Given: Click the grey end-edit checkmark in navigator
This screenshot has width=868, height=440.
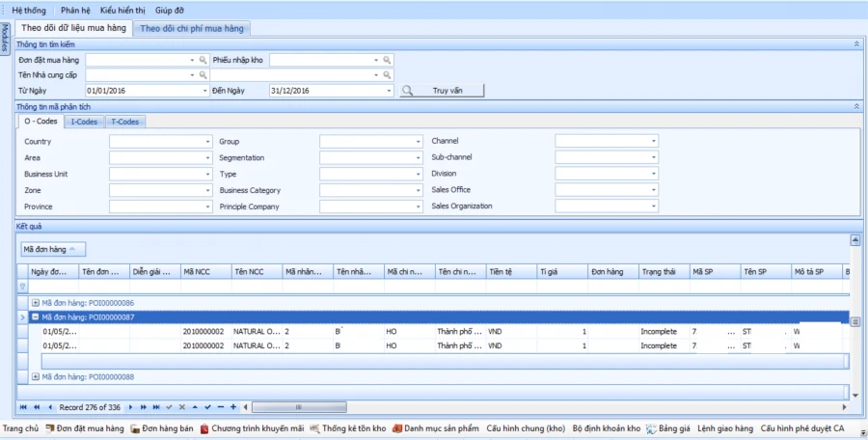Looking at the screenshot, I should (170, 407).
